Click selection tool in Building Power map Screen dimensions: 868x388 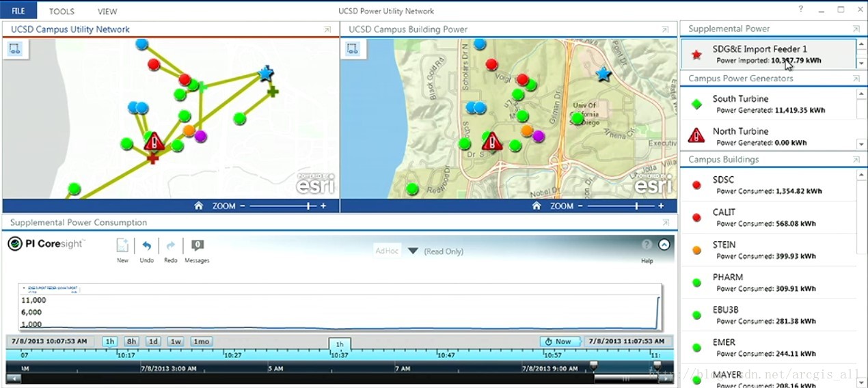point(353,48)
